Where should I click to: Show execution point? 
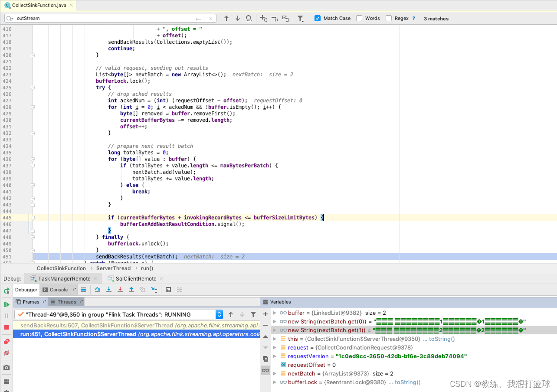(x=83, y=290)
